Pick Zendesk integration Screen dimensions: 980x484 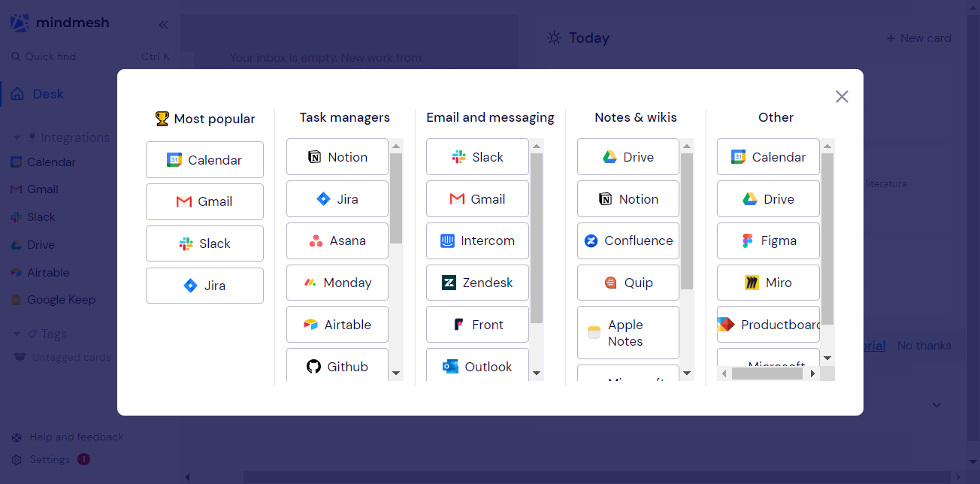477,283
